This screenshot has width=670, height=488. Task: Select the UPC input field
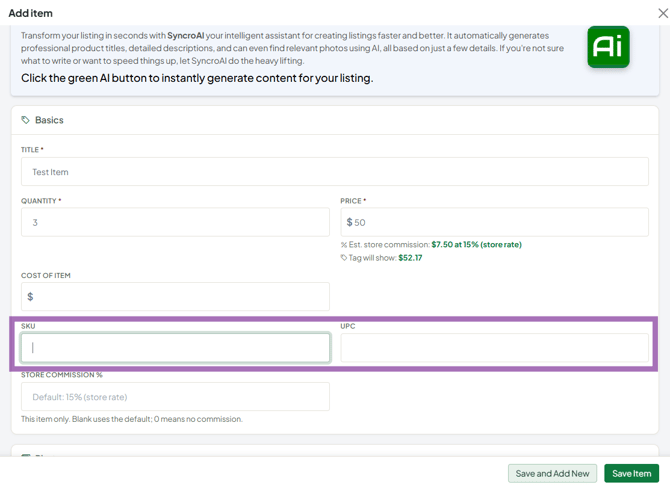point(494,348)
